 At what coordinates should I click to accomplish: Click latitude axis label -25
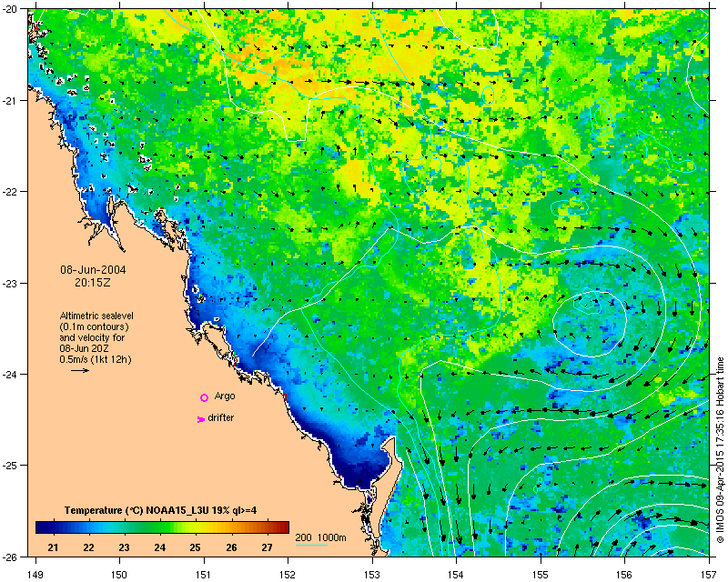(8, 466)
